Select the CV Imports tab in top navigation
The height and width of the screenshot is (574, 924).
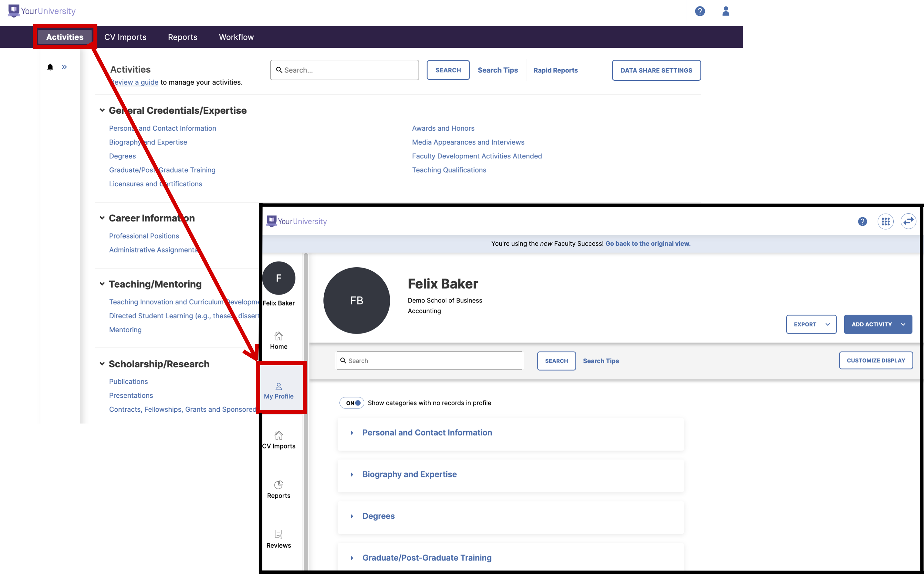pyautogui.click(x=125, y=37)
